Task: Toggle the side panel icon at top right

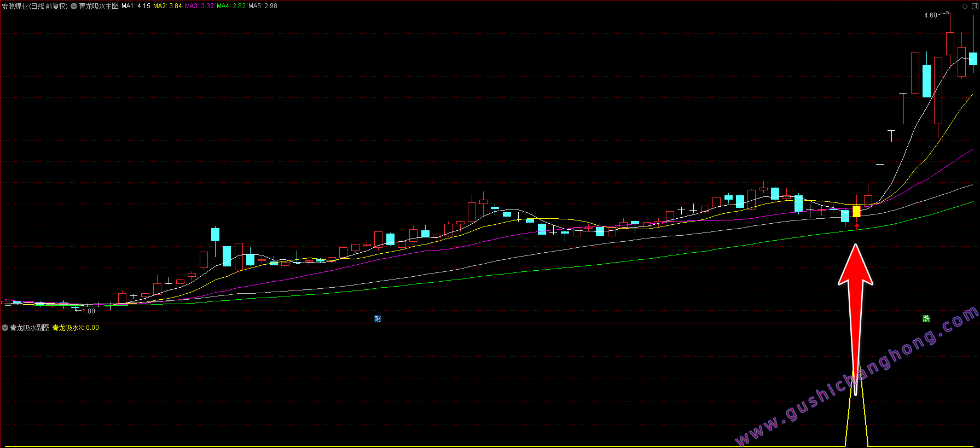Action: [975, 6]
